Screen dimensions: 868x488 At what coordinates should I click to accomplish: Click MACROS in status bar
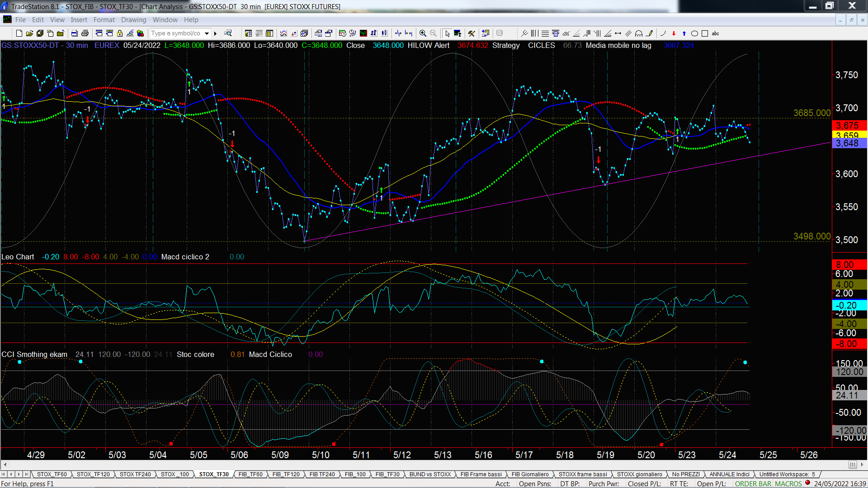pos(788,484)
